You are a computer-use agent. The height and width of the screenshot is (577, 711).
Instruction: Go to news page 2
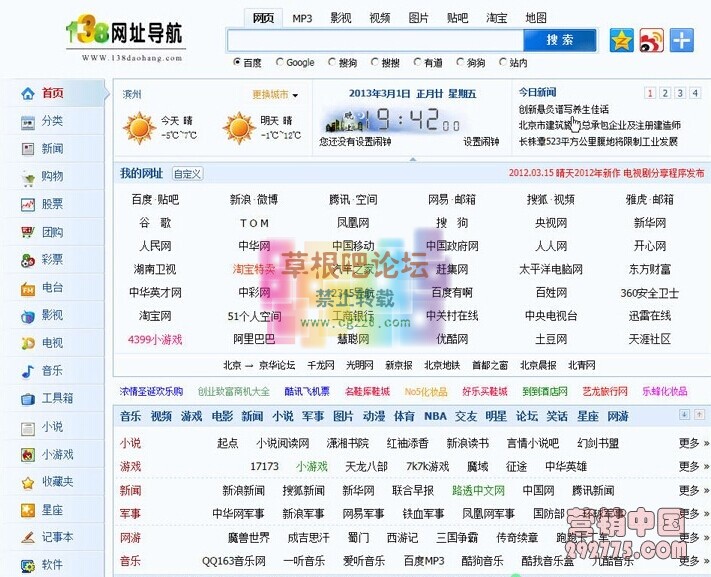[x=665, y=93]
